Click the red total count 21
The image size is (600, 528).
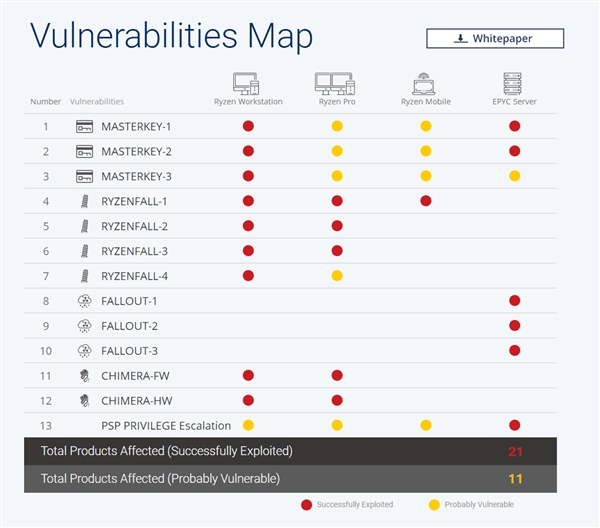515,452
